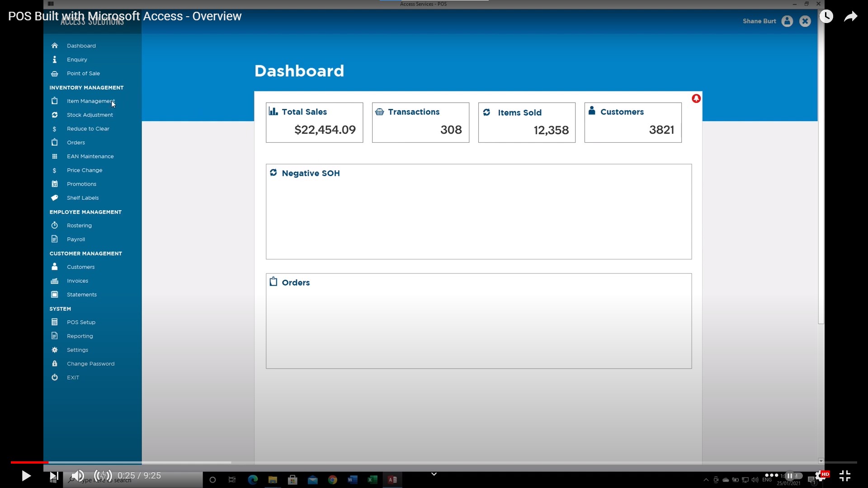Image resolution: width=868 pixels, height=488 pixels.
Task: Click the user profile icon beside Shane Burt
Action: tap(787, 21)
